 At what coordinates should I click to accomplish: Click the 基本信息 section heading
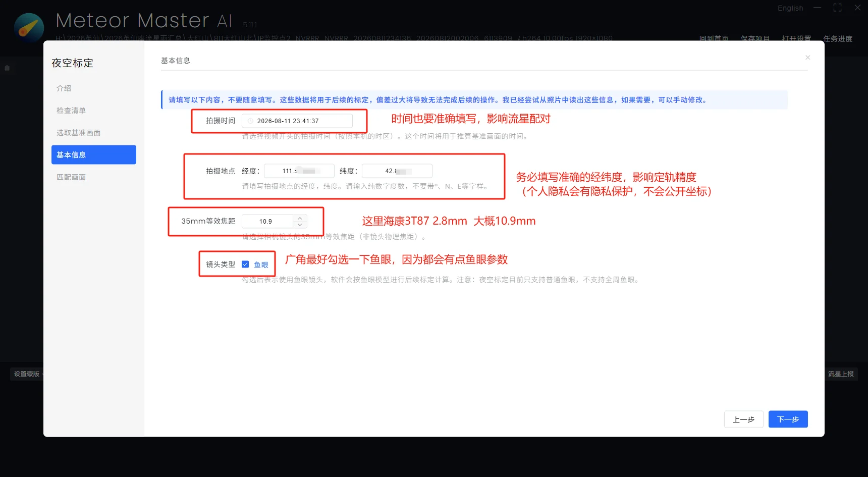point(176,61)
